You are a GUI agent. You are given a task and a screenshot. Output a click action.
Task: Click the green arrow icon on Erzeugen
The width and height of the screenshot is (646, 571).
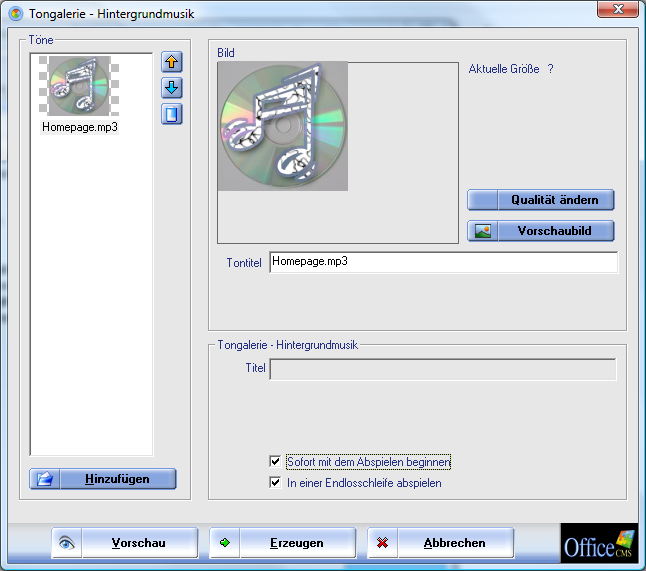tap(225, 543)
